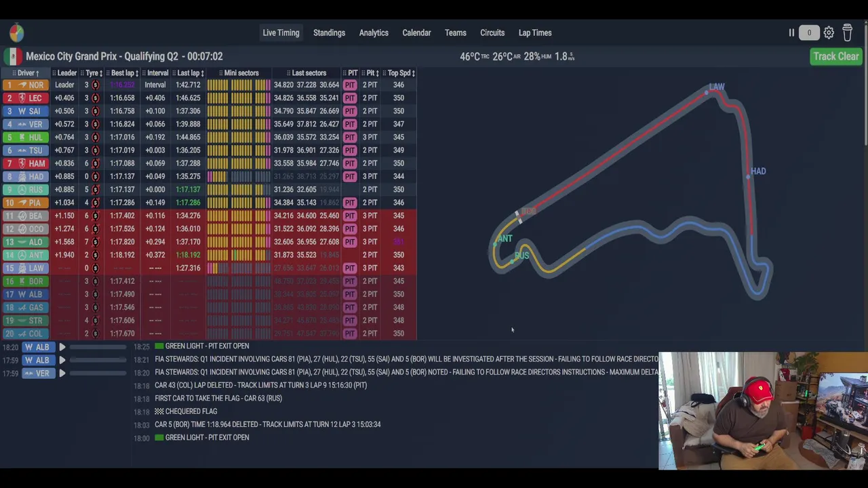Sort by the Tyre column header
The height and width of the screenshot is (488, 868).
pyautogui.click(x=92, y=73)
